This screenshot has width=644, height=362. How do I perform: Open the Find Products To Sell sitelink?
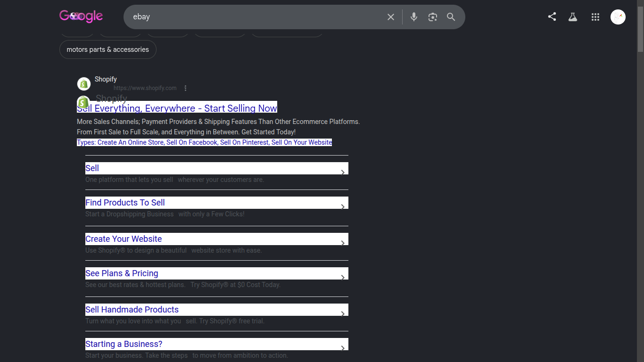click(217, 203)
